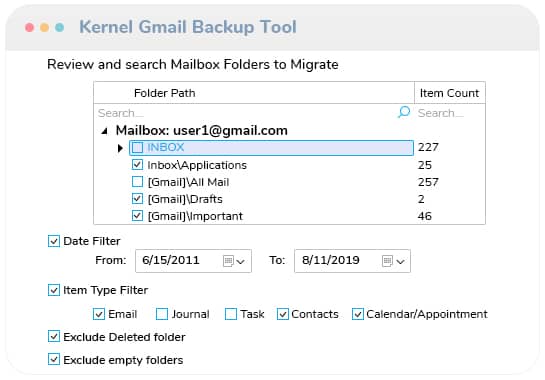This screenshot has height=380, width=545.
Task: Uncheck the Inbox\Applications checkbox
Action: (137, 164)
